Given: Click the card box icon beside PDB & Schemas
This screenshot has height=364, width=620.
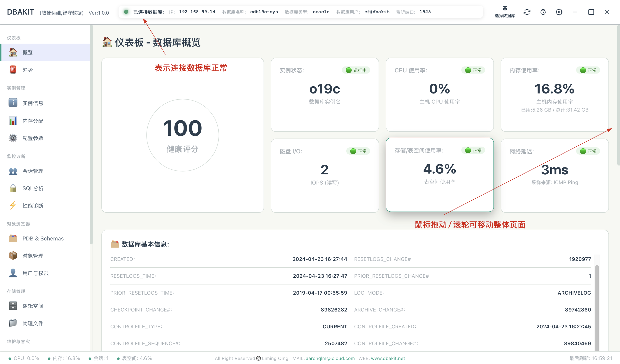Looking at the screenshot, I should [x=13, y=238].
